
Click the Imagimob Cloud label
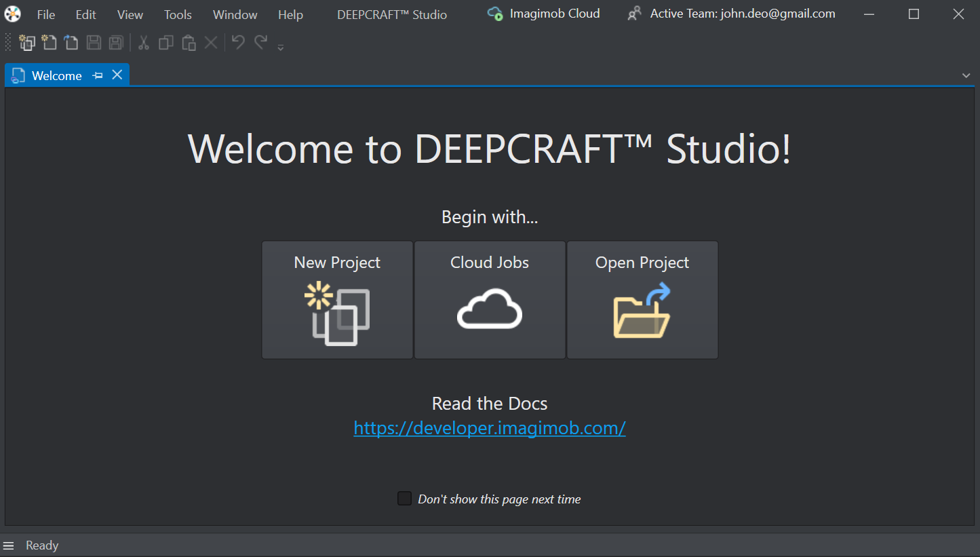[555, 14]
